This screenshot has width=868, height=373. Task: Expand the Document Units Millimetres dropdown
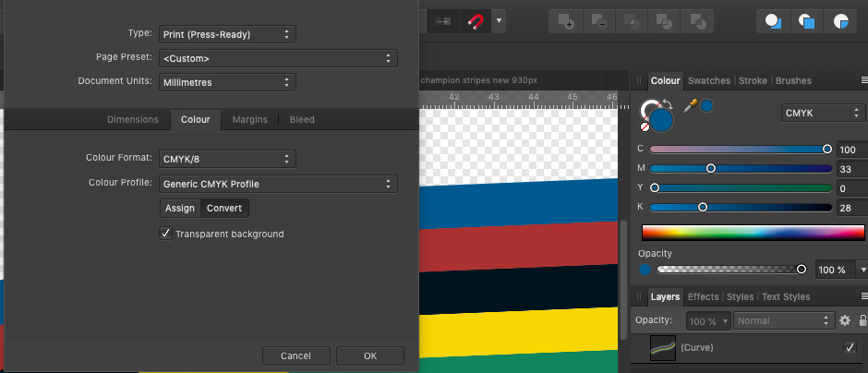coord(227,82)
